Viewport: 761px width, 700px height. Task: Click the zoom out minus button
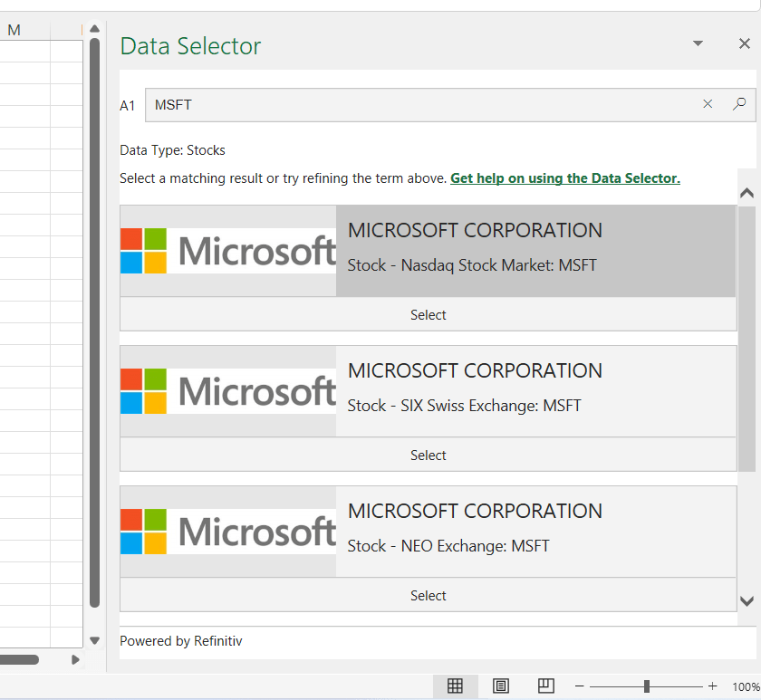tap(579, 686)
